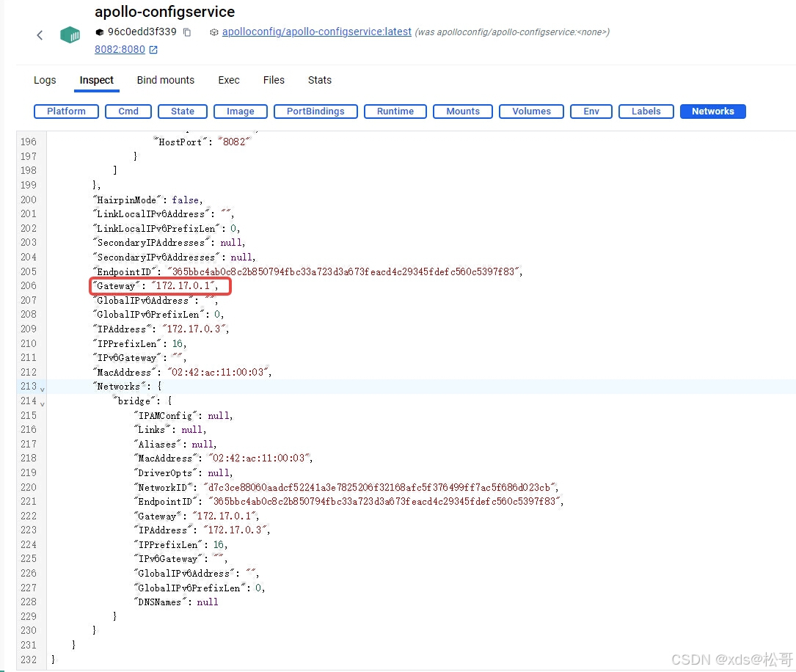Jump to the Platform section
Image resolution: width=796 pixels, height=672 pixels.
click(x=66, y=112)
